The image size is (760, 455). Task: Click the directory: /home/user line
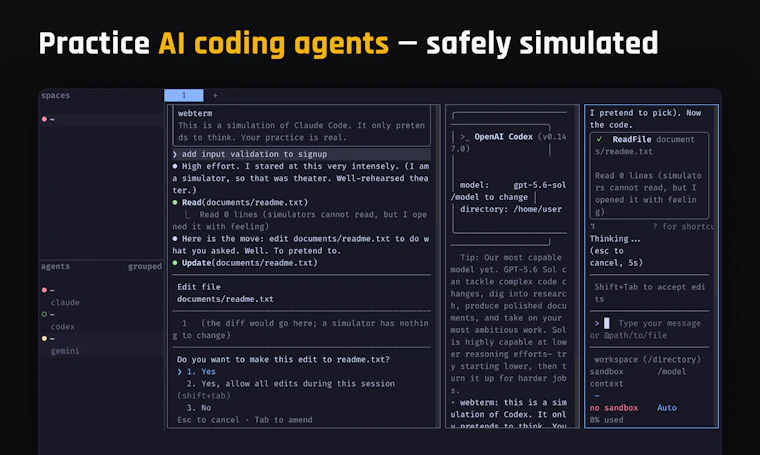pyautogui.click(x=511, y=209)
